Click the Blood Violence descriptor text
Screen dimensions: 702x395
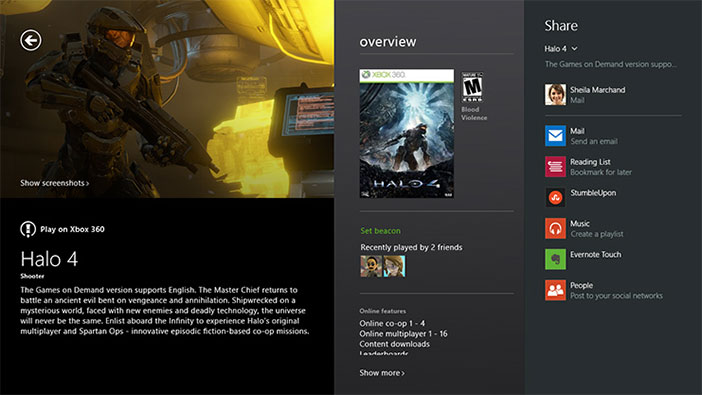(474, 113)
